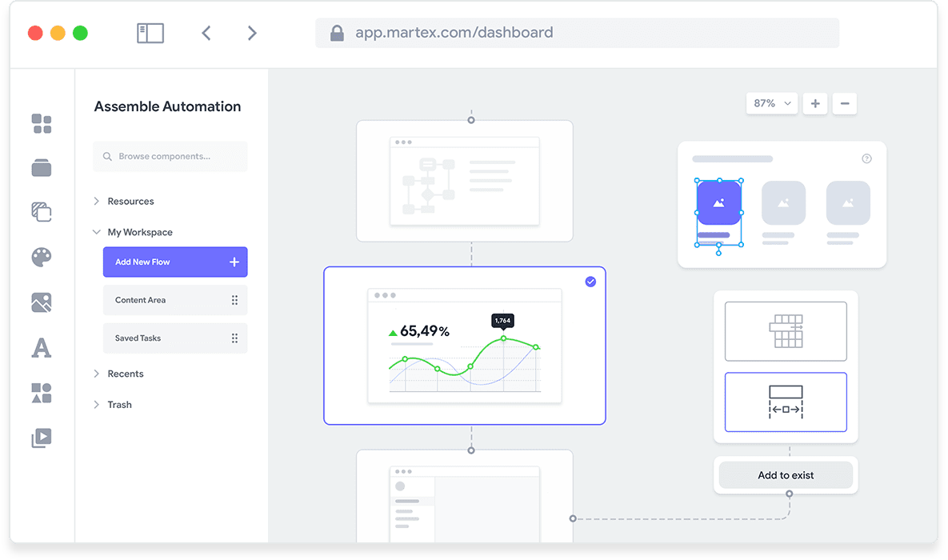Select the toolbox panel icon

click(42, 167)
